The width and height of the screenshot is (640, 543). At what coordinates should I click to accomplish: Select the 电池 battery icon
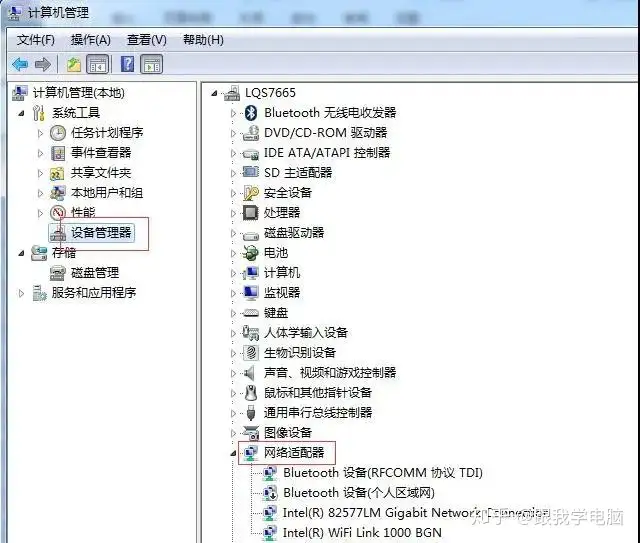250,253
